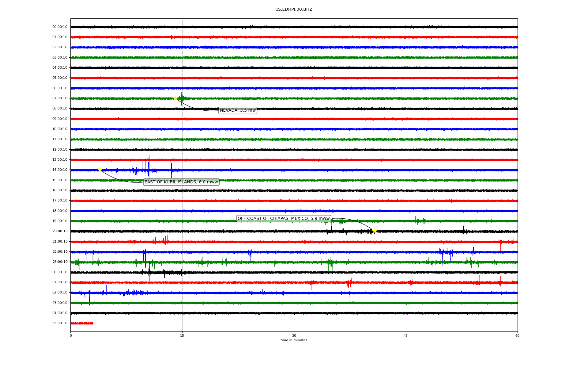The width and height of the screenshot is (588, 368).
Task: Click the x-axis tick label 45
Action: pos(406,335)
